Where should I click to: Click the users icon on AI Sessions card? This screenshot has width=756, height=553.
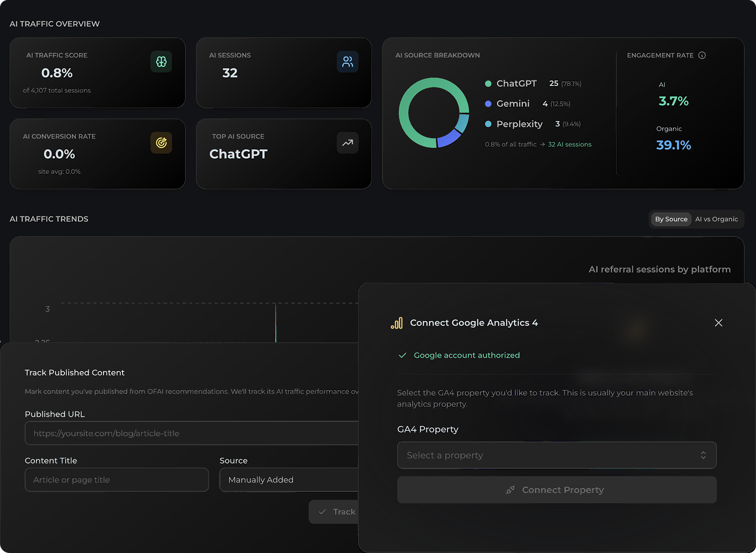[x=347, y=62]
